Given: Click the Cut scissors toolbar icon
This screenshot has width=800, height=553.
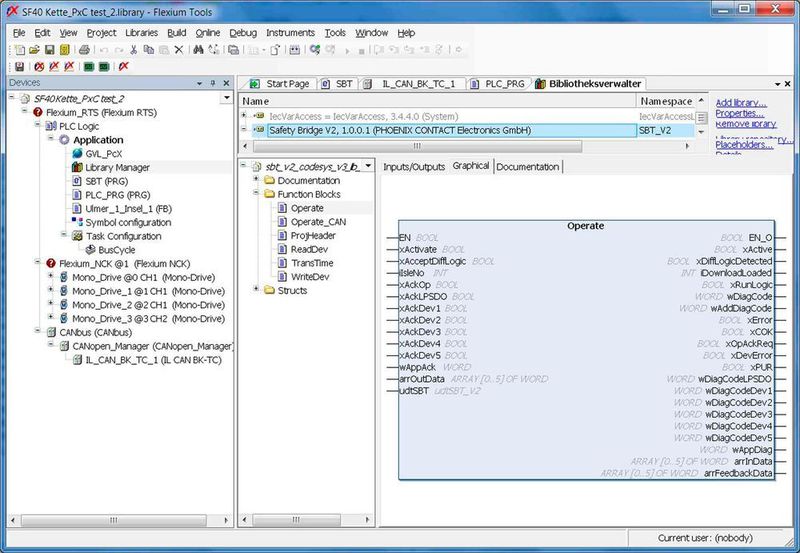Looking at the screenshot, I should (x=133, y=49).
